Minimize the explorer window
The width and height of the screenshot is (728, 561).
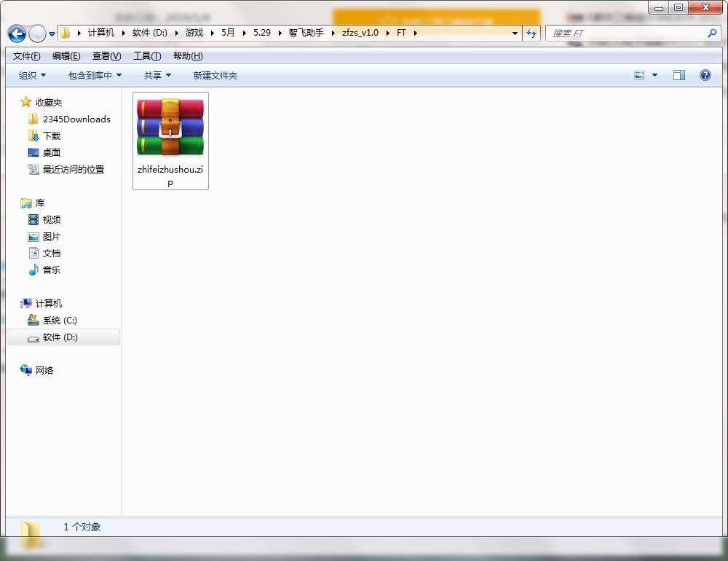coord(658,8)
